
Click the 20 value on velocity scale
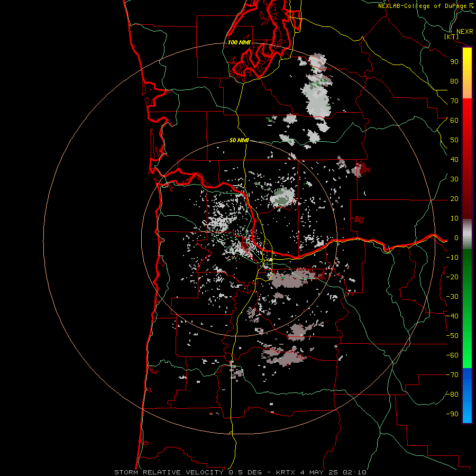click(x=454, y=199)
